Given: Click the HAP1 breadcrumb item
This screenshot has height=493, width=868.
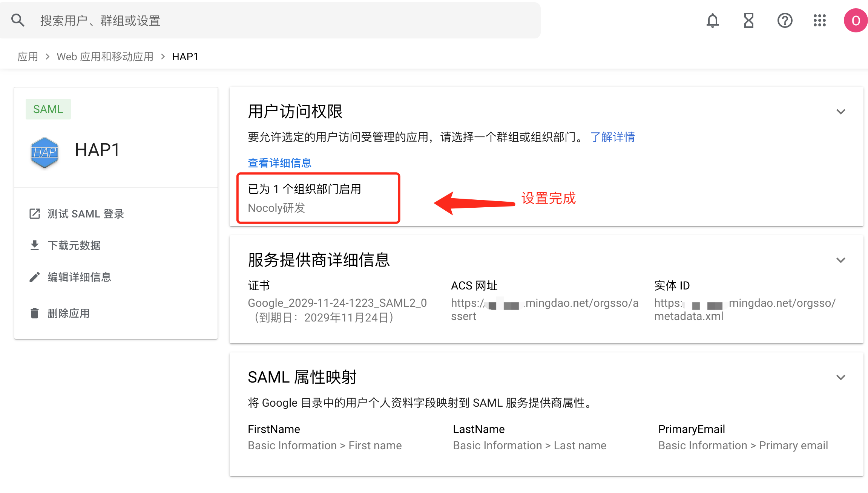Looking at the screenshot, I should coord(185,57).
